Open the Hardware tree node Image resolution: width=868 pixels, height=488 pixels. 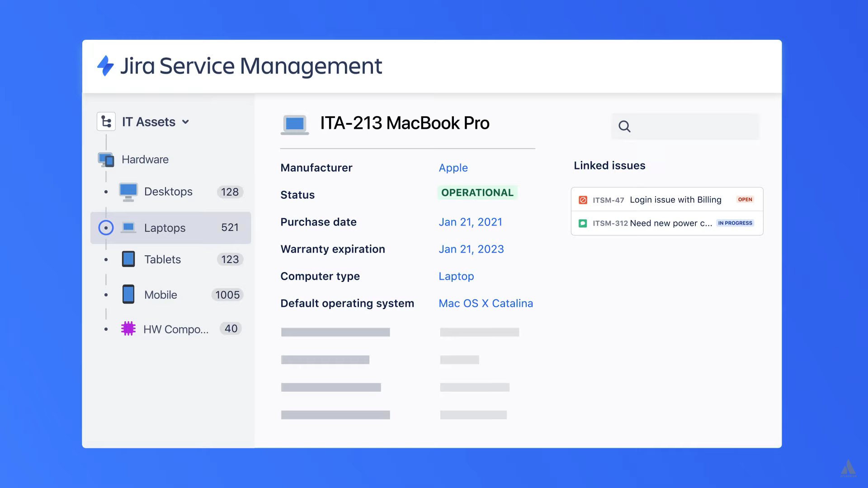pos(145,160)
